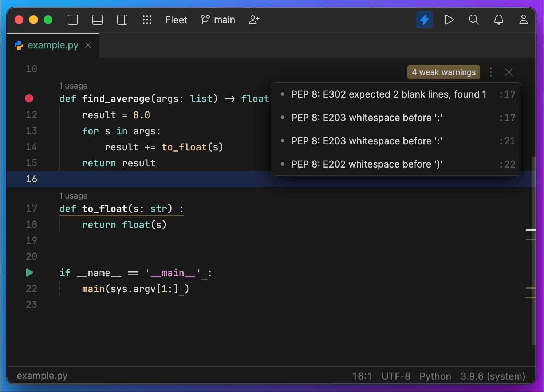Toggle Smart Mode lightning button
This screenshot has height=392, width=544.
tap(425, 20)
